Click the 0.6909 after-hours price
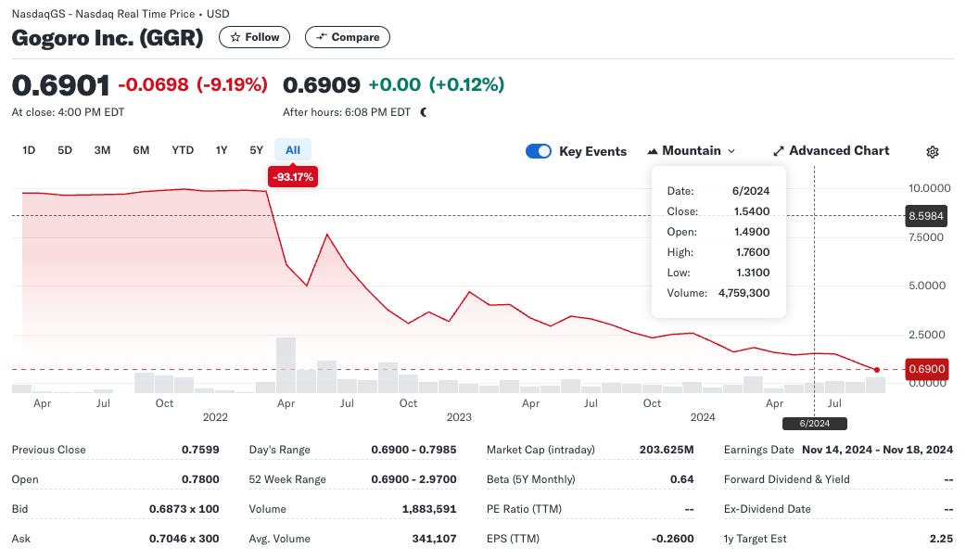966x560 pixels. [322, 84]
